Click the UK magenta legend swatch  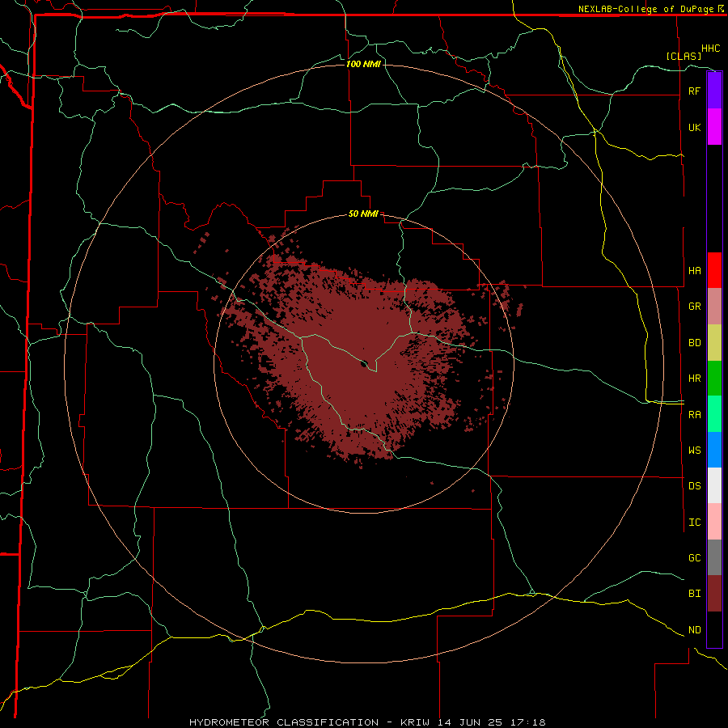coord(714,127)
